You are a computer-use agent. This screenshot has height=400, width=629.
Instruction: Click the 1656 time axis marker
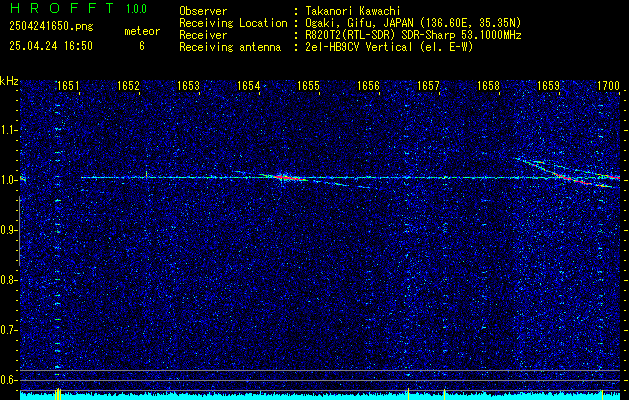pos(368,86)
